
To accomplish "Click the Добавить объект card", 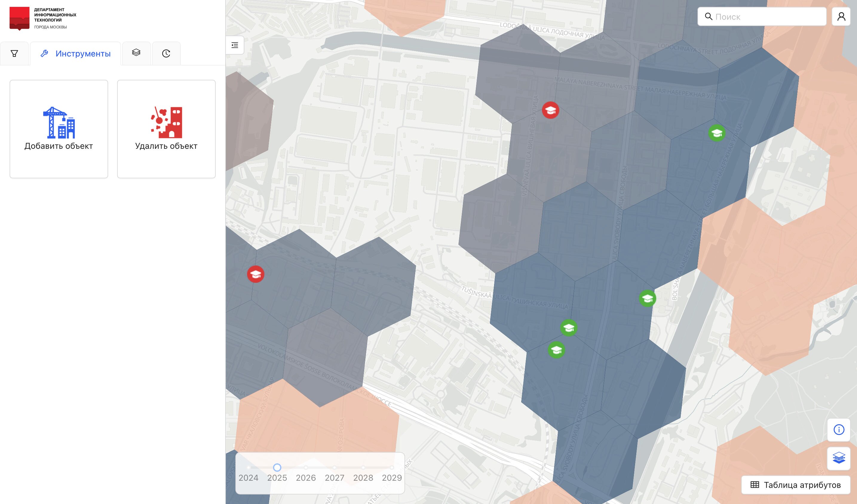I will (x=59, y=129).
